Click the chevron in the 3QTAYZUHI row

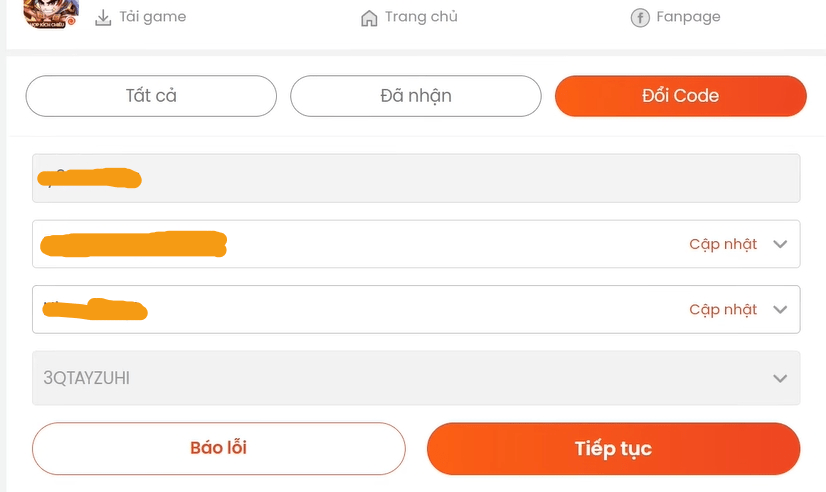[x=781, y=378]
